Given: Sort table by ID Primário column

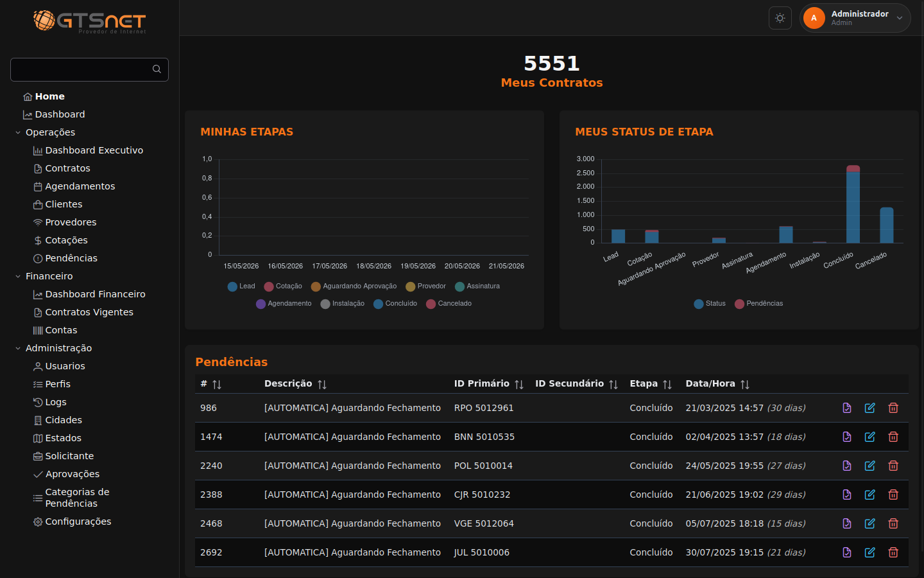Looking at the screenshot, I should pos(519,384).
